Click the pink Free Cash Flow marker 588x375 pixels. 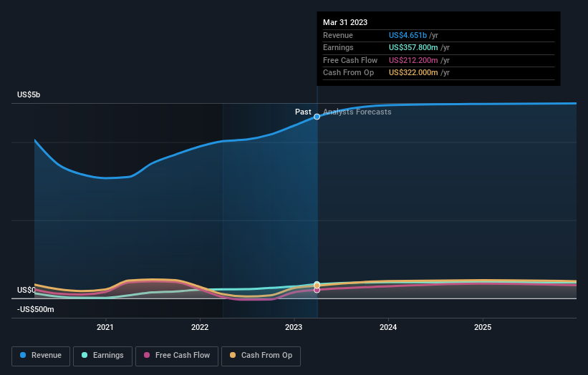click(317, 290)
